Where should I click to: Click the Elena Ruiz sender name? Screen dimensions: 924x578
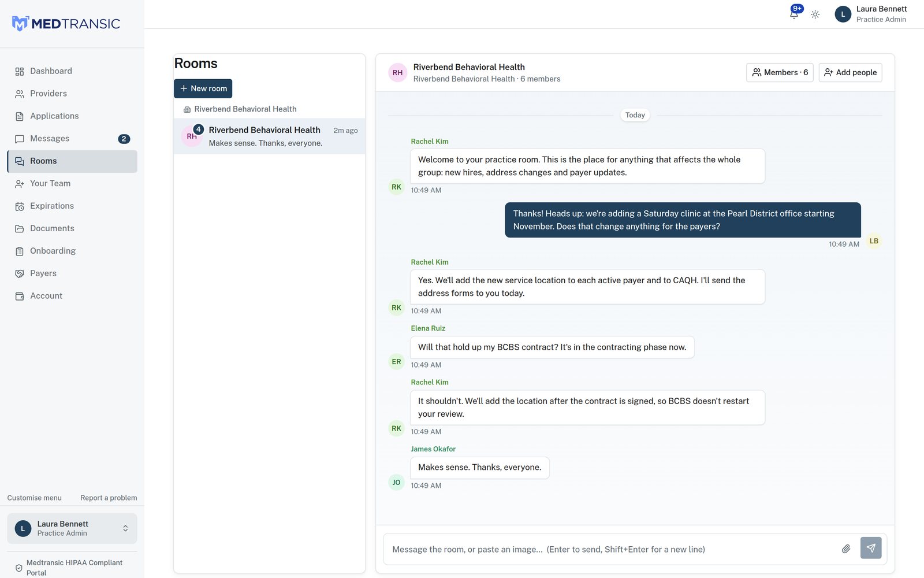(x=428, y=328)
